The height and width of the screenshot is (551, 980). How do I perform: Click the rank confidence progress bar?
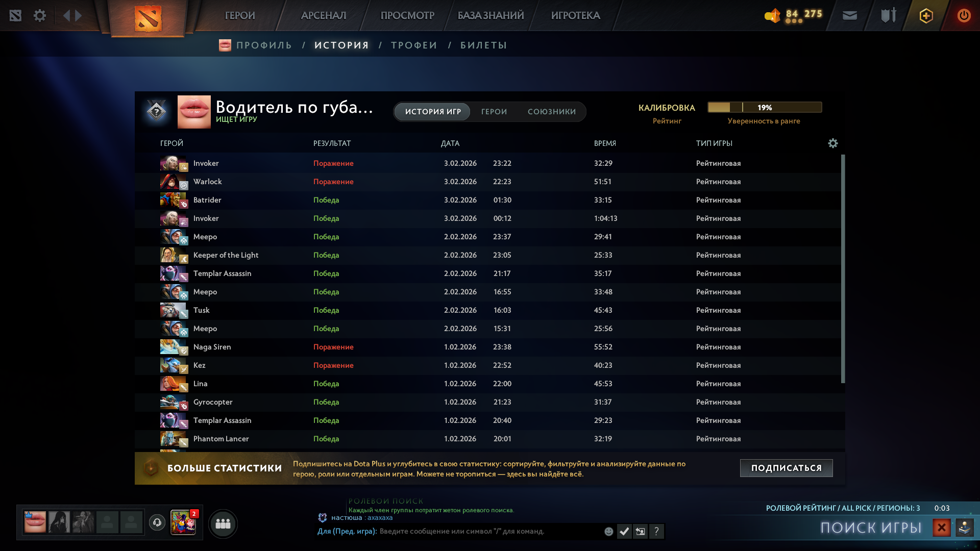[x=764, y=107]
